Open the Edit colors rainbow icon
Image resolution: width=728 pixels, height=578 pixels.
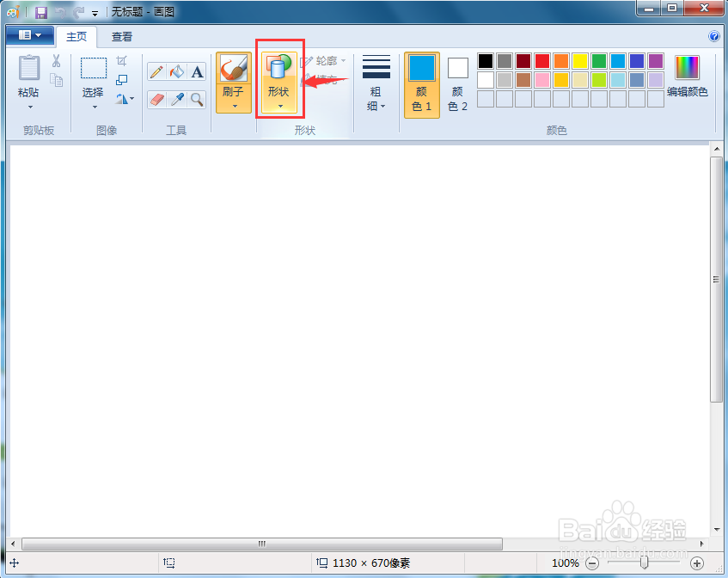tap(687, 68)
